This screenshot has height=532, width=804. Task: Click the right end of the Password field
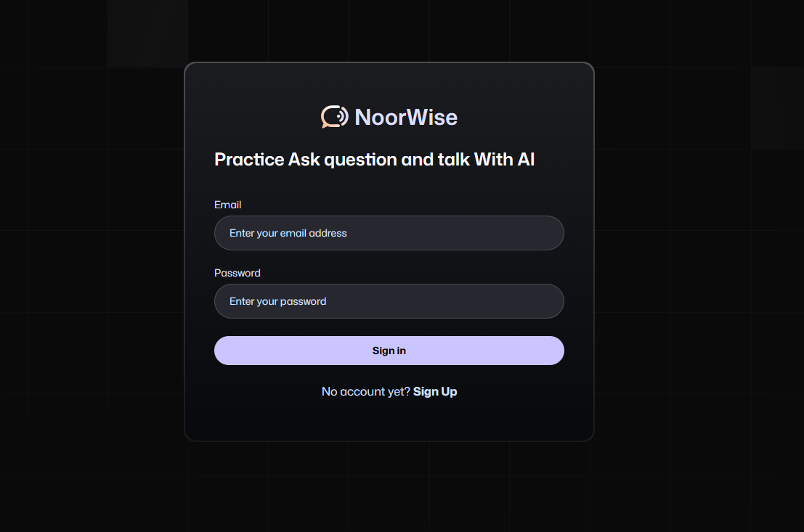pyautogui.click(x=548, y=301)
